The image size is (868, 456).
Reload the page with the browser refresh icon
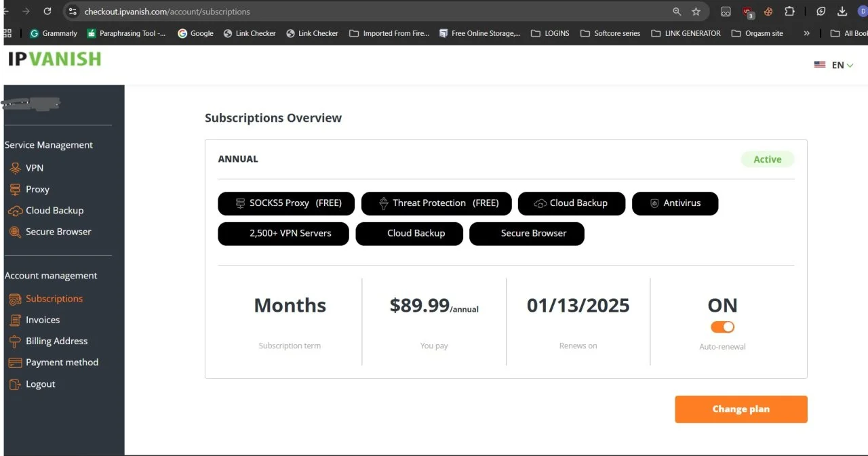[47, 11]
